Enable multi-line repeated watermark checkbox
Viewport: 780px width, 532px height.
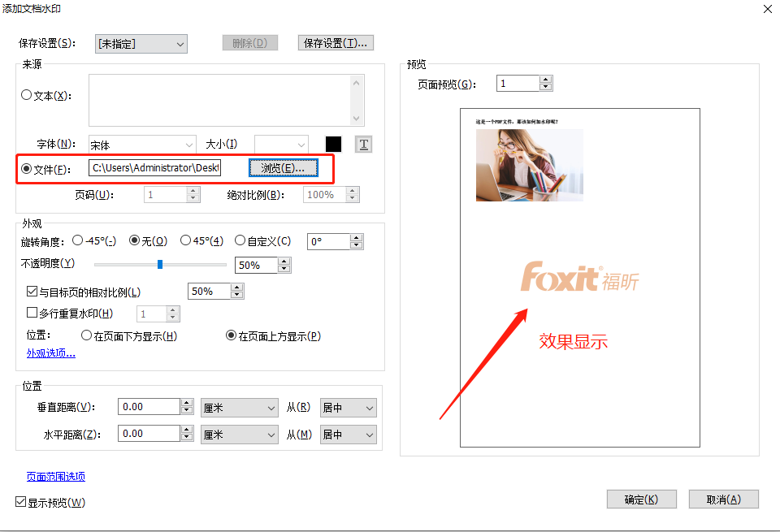[x=32, y=314]
